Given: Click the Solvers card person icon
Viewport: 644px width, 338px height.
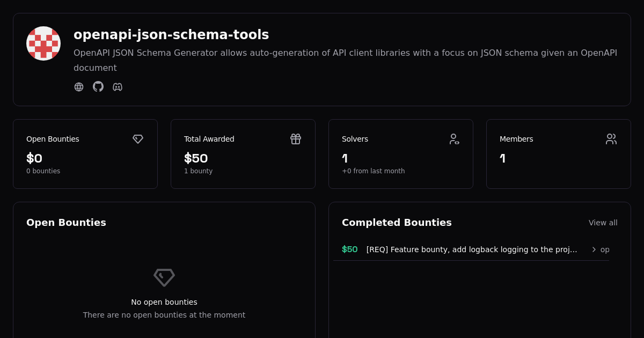Looking at the screenshot, I should click(454, 139).
